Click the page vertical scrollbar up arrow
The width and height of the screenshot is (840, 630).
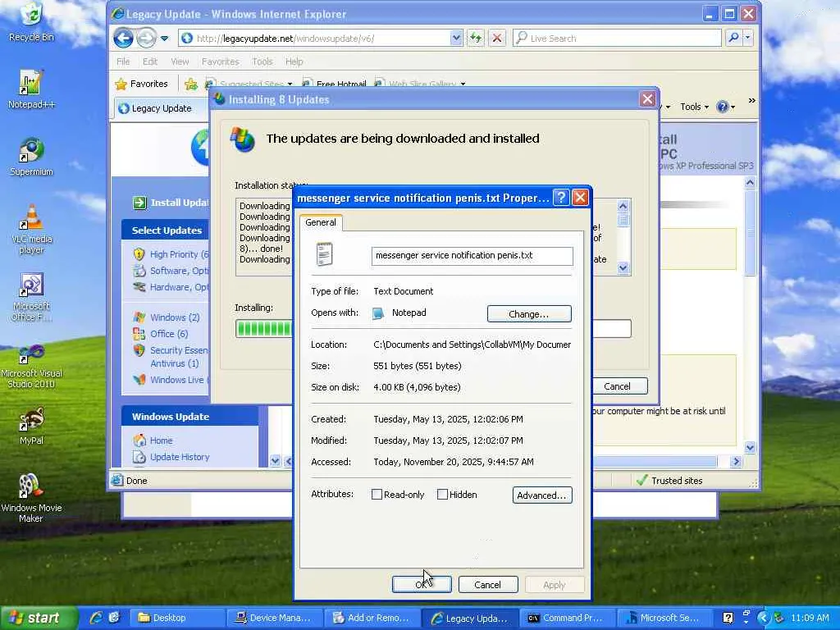pos(750,183)
